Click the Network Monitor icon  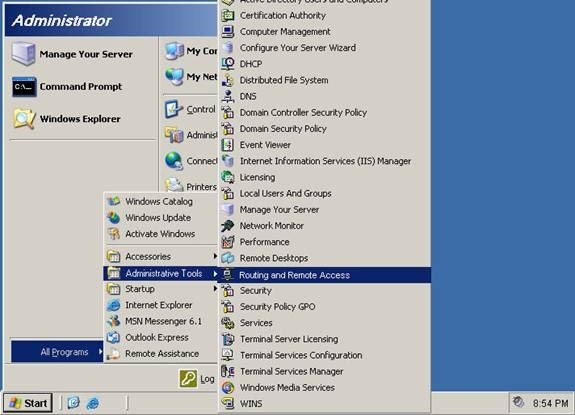[x=228, y=226]
